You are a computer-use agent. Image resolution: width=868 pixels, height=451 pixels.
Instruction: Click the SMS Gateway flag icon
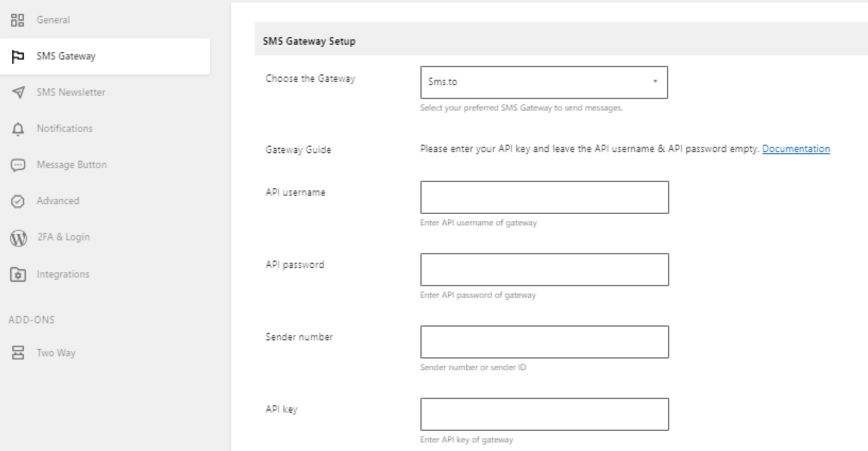(18, 56)
